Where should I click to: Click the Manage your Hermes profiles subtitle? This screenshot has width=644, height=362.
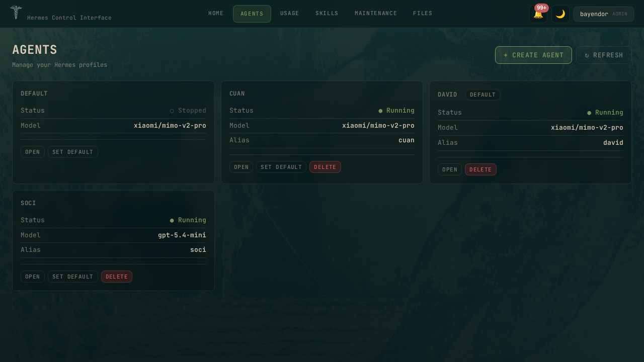59,65
